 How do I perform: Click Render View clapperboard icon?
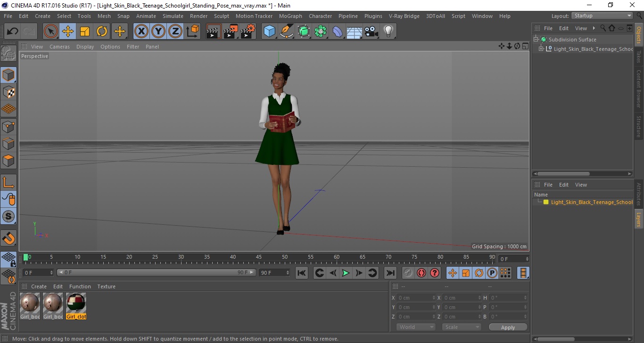214,32
